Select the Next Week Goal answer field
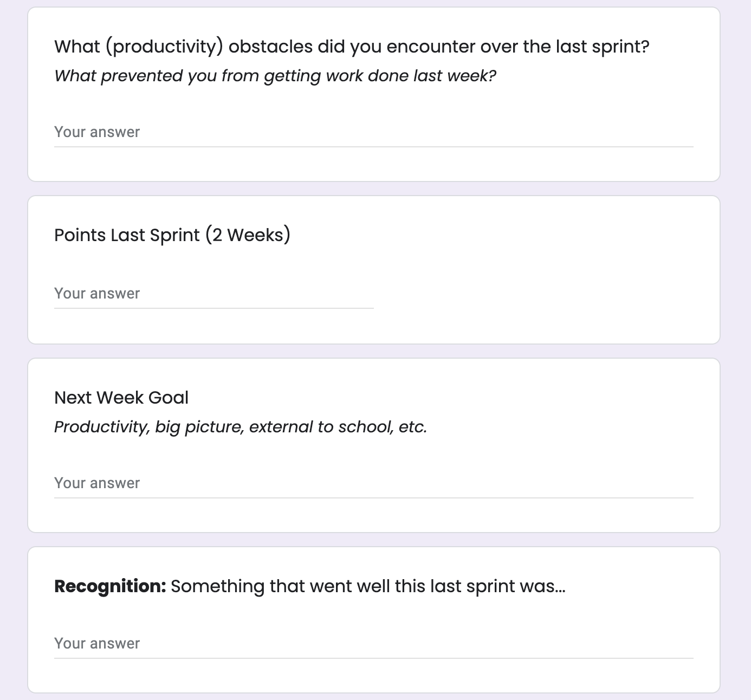751x700 pixels. (x=374, y=483)
